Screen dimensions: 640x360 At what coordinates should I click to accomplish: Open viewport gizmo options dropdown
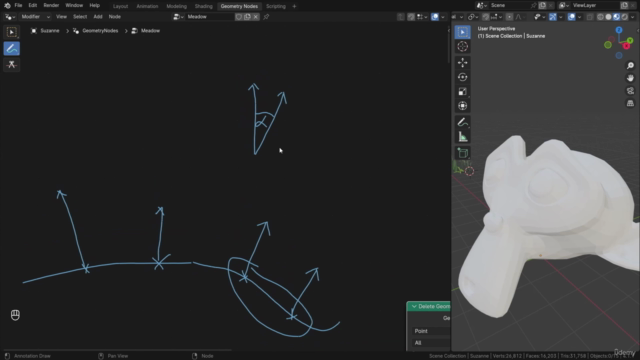click(560, 17)
